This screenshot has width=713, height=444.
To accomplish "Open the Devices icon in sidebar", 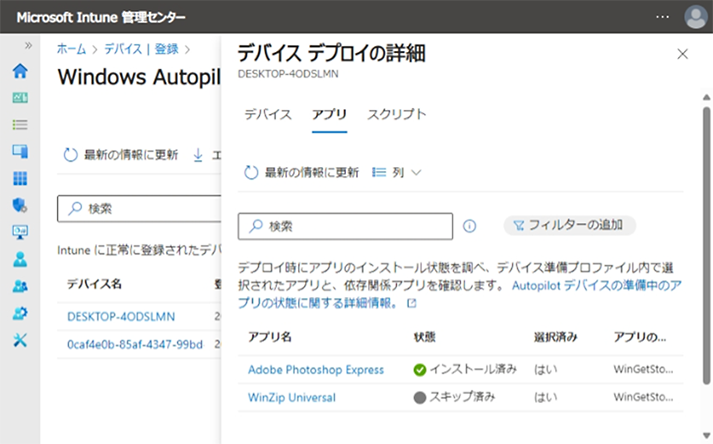I will pyautogui.click(x=20, y=151).
